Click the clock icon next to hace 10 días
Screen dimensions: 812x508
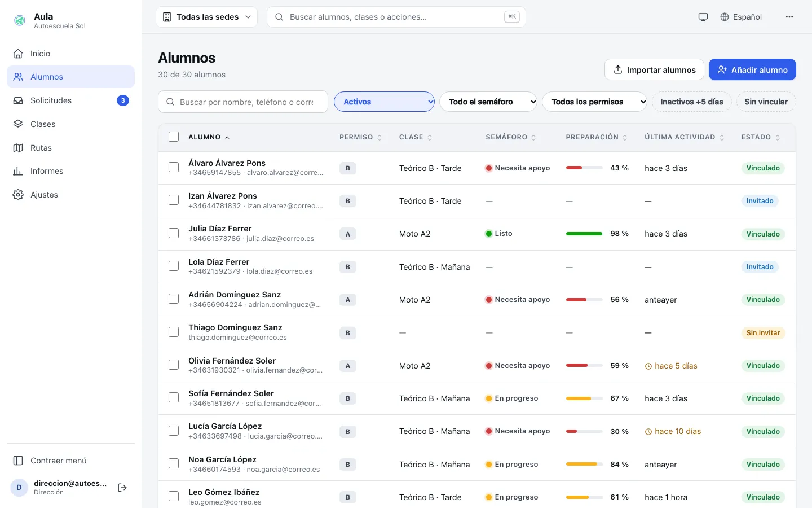(648, 432)
